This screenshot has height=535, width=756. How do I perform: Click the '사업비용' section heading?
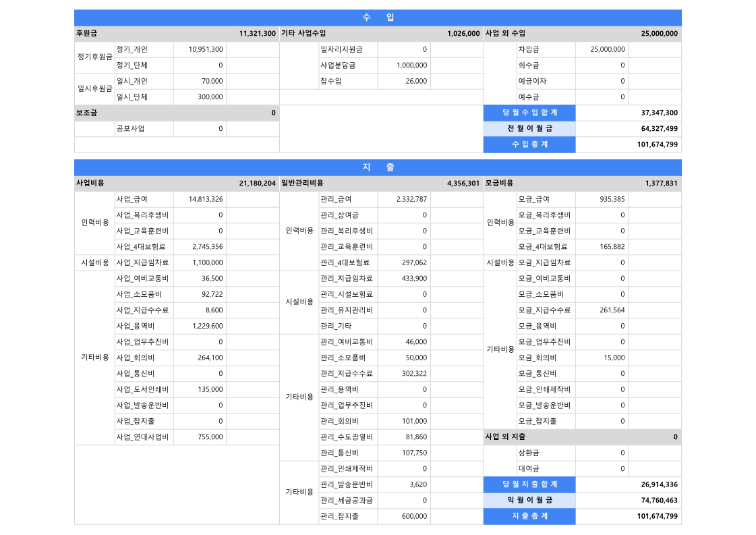point(90,184)
